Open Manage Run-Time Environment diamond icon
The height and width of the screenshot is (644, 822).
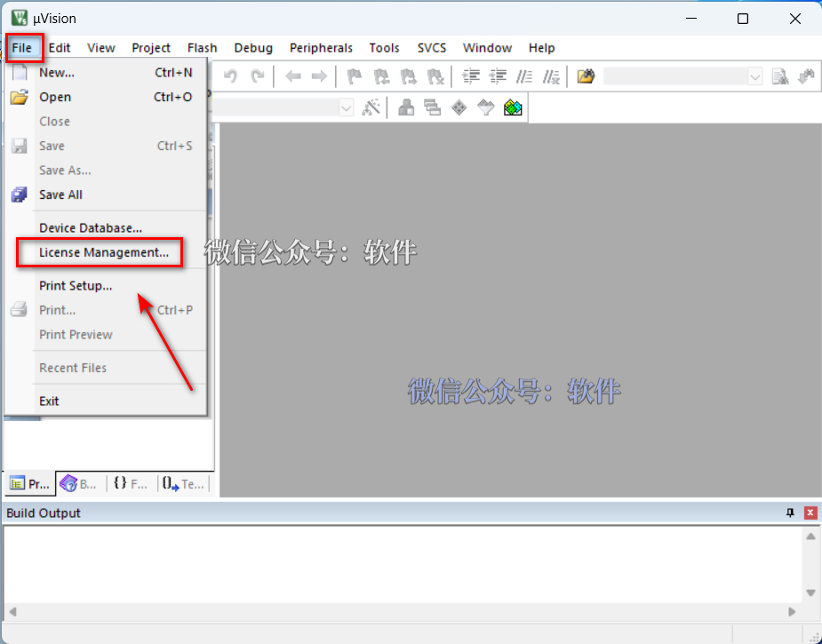point(459,108)
